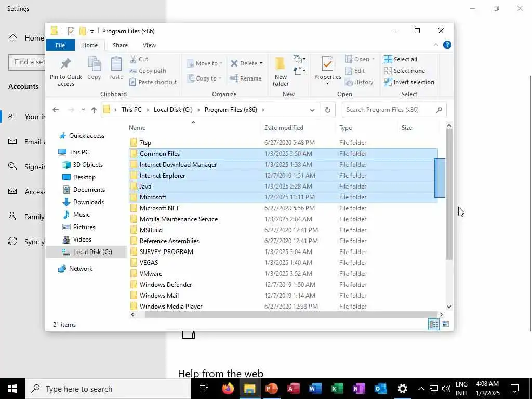The width and height of the screenshot is (532, 399).
Task: Click Open button in ribbon
Action: click(x=357, y=59)
